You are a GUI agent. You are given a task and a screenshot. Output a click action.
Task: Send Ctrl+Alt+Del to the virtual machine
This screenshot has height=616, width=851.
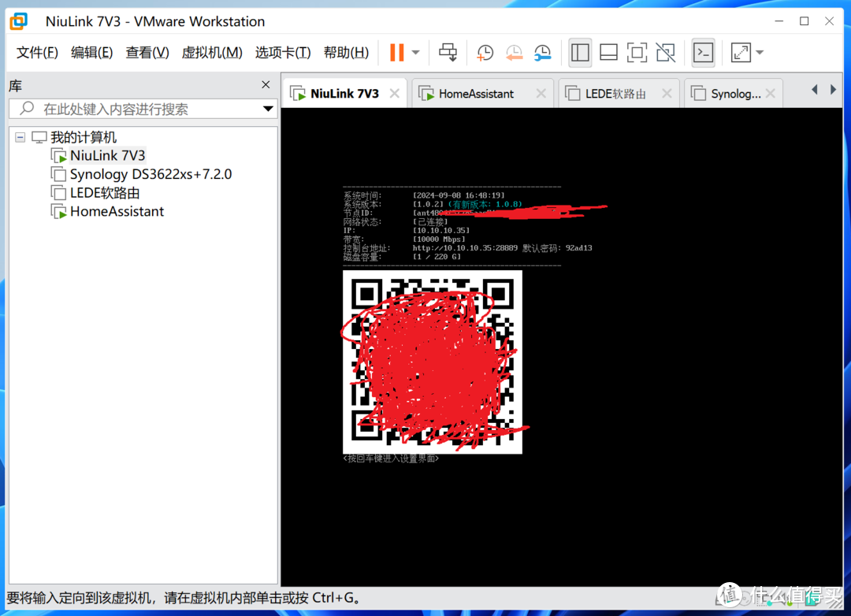448,53
